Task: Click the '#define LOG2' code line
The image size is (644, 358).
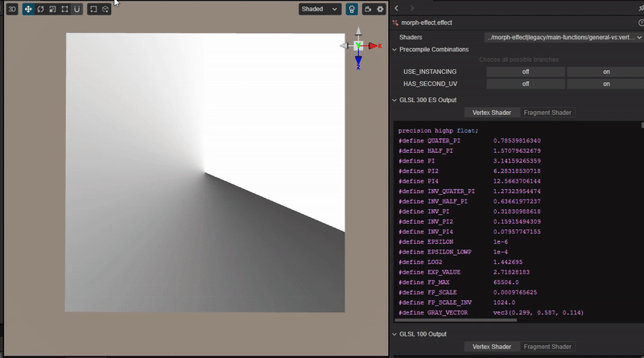Action: click(x=460, y=262)
